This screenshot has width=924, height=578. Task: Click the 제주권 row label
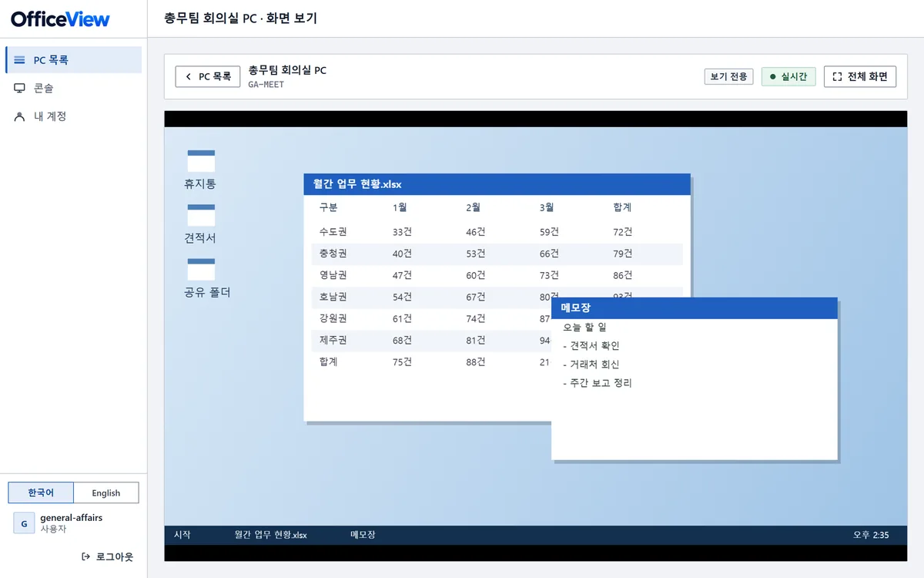pos(333,340)
